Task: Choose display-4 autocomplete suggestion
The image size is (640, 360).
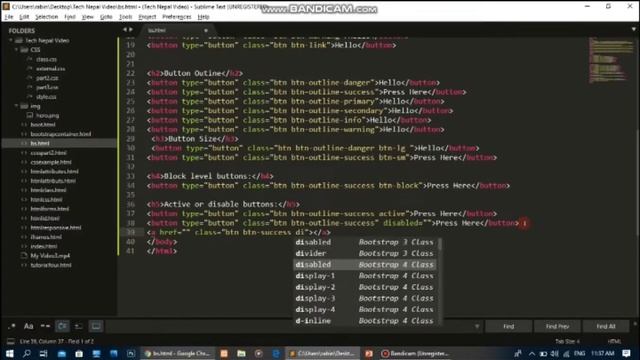Action: (x=364, y=309)
